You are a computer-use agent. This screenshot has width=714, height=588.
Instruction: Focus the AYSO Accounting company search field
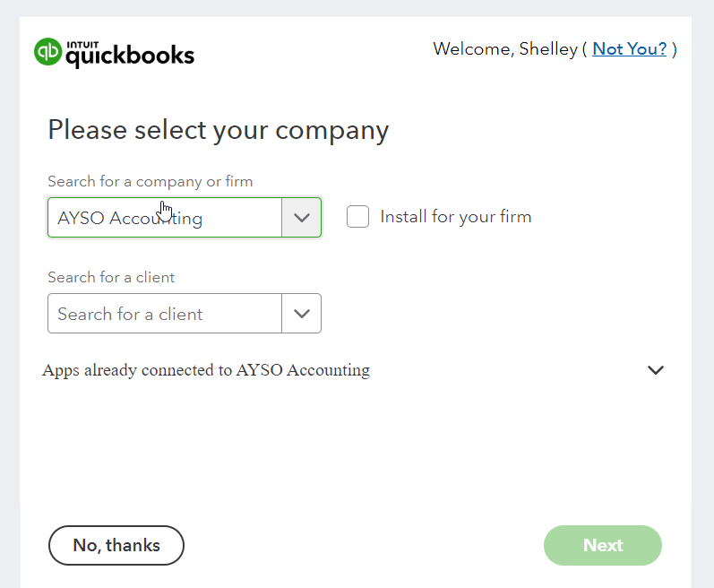click(x=165, y=218)
